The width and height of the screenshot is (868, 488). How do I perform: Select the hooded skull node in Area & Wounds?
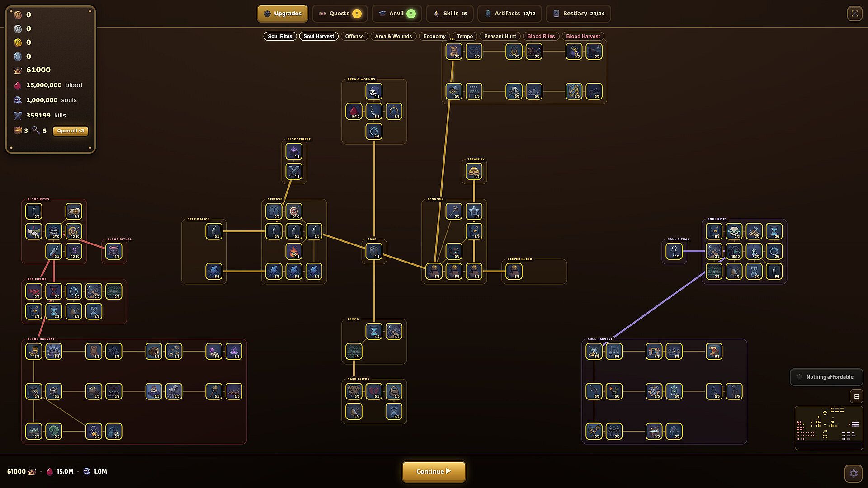pos(374,91)
